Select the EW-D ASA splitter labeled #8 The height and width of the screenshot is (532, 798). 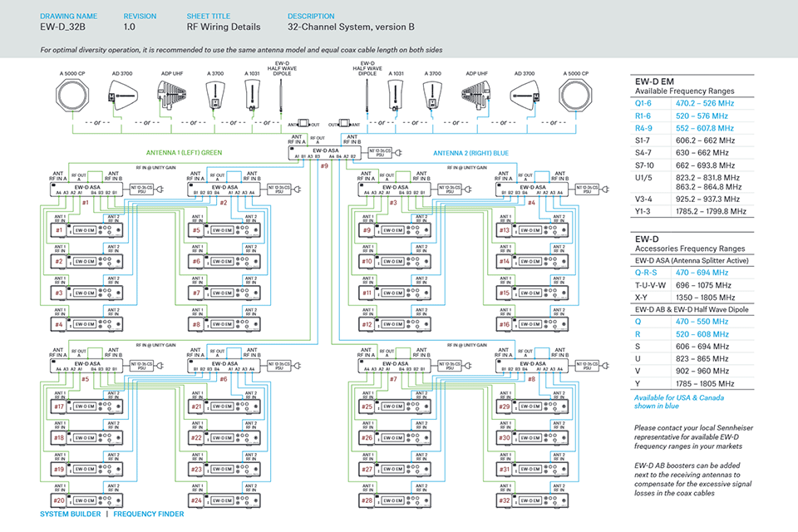point(532,366)
